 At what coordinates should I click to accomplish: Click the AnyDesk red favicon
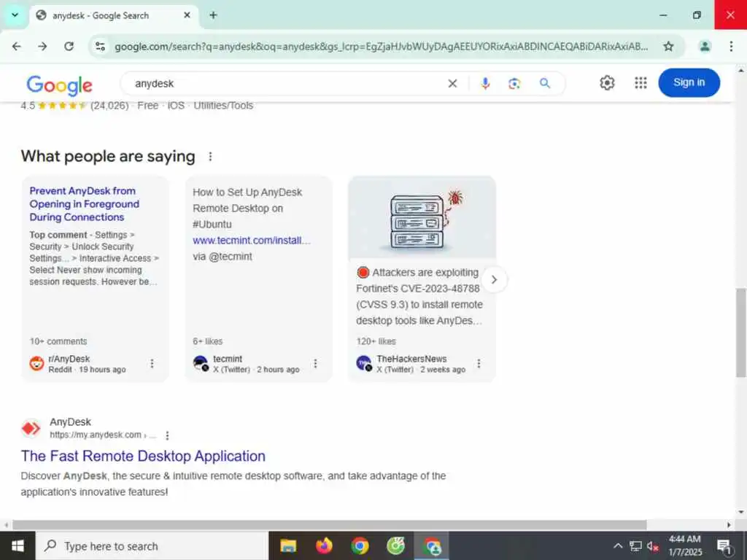pyautogui.click(x=31, y=428)
